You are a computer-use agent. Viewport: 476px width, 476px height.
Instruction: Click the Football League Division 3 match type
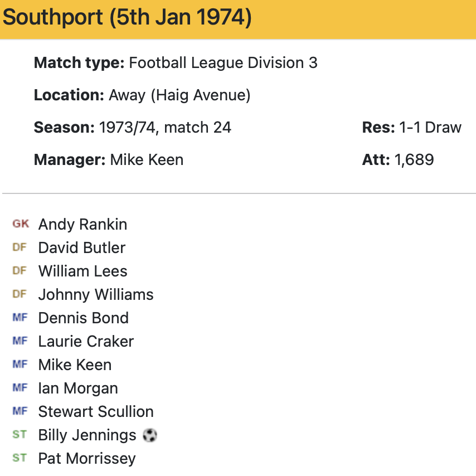(223, 62)
